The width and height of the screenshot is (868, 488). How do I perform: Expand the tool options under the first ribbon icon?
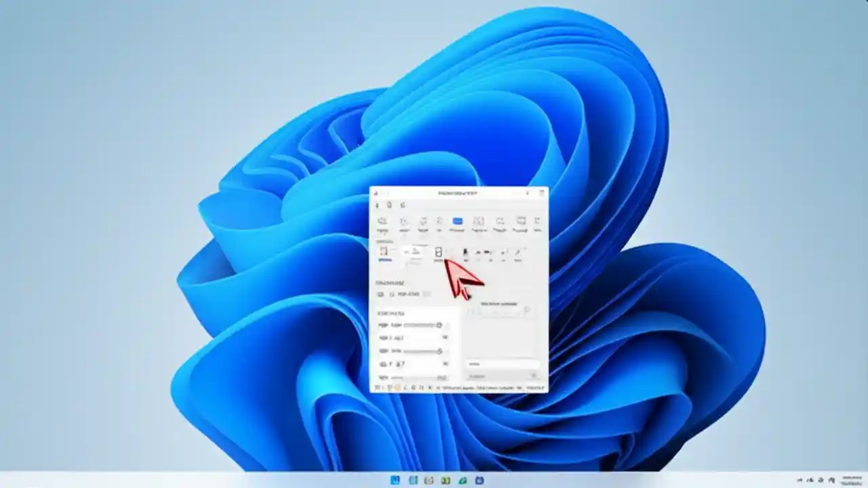[x=382, y=232]
